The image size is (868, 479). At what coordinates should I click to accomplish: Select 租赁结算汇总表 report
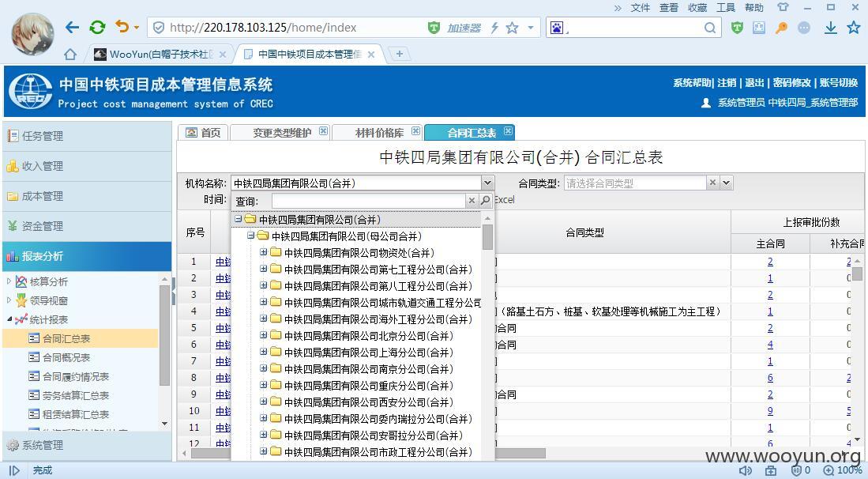pos(76,414)
